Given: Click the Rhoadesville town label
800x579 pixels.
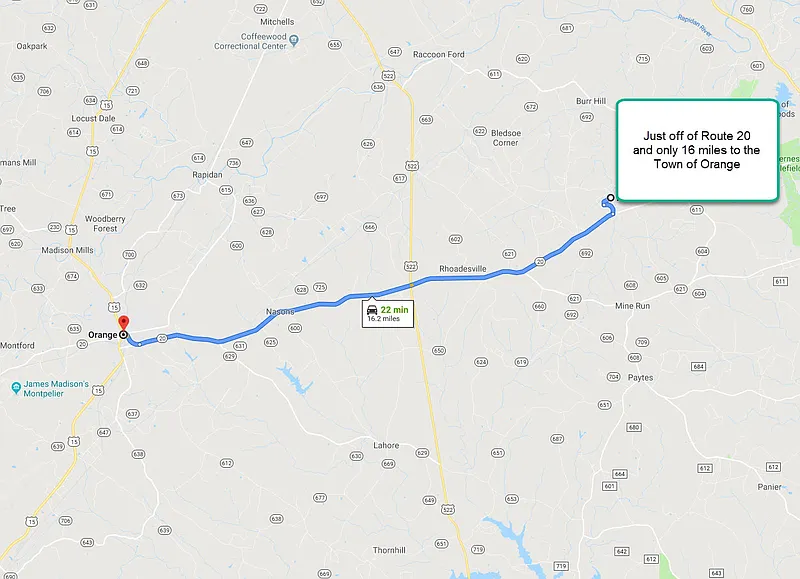Looking at the screenshot, I should pyautogui.click(x=463, y=269).
